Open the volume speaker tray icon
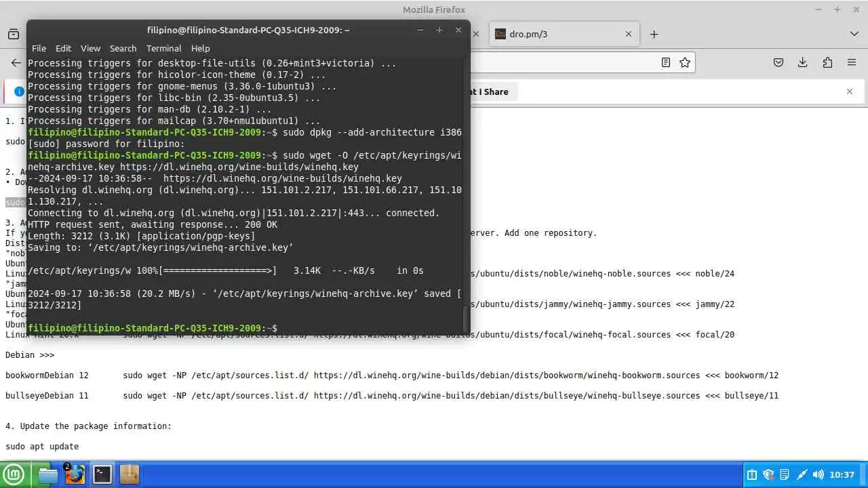 tap(818, 474)
